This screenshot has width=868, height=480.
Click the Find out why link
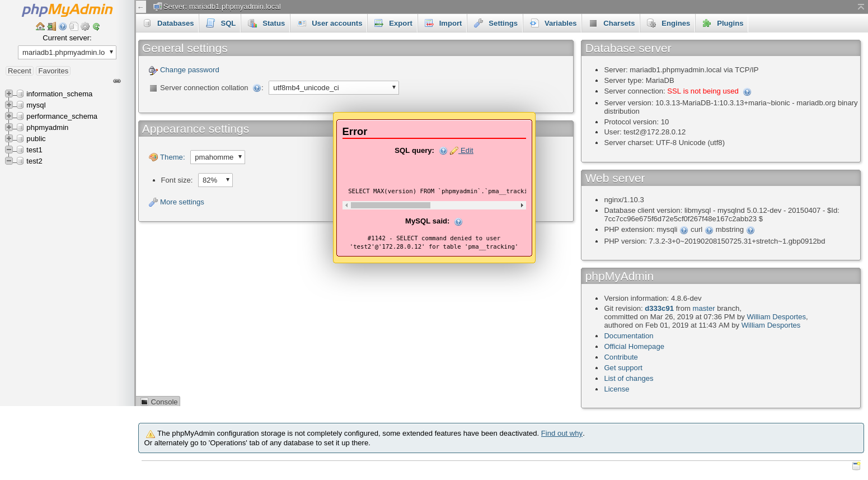click(561, 433)
